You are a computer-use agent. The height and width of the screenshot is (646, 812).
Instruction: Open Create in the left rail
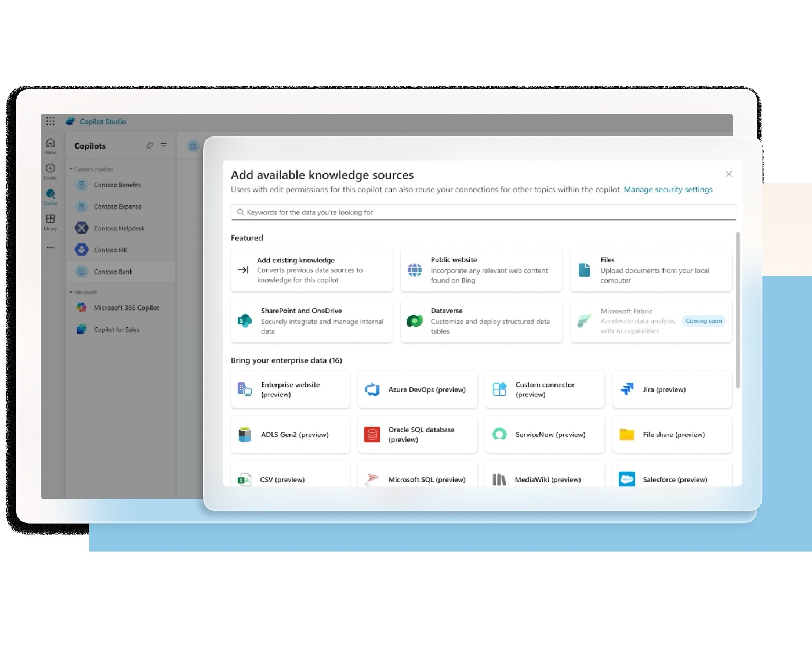[x=50, y=171]
